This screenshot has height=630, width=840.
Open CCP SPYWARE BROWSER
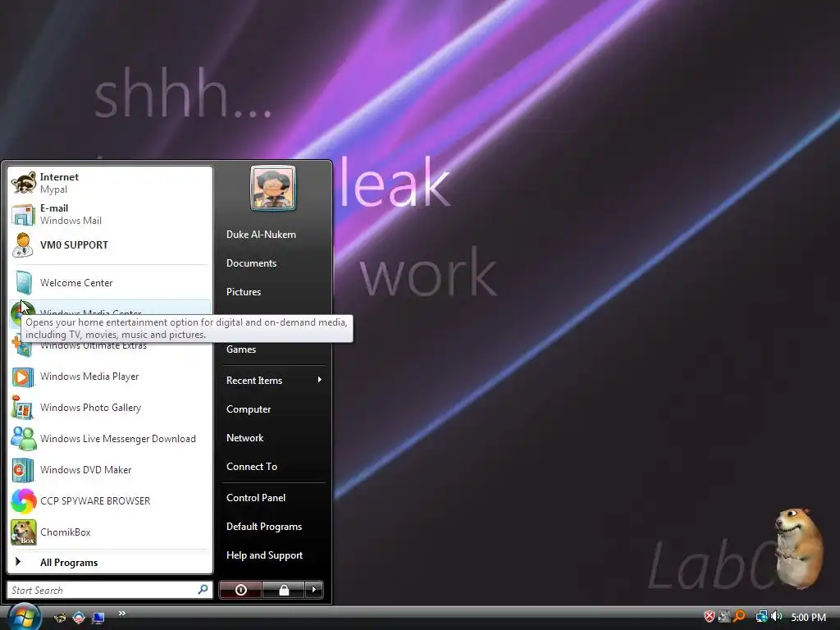pos(110,501)
